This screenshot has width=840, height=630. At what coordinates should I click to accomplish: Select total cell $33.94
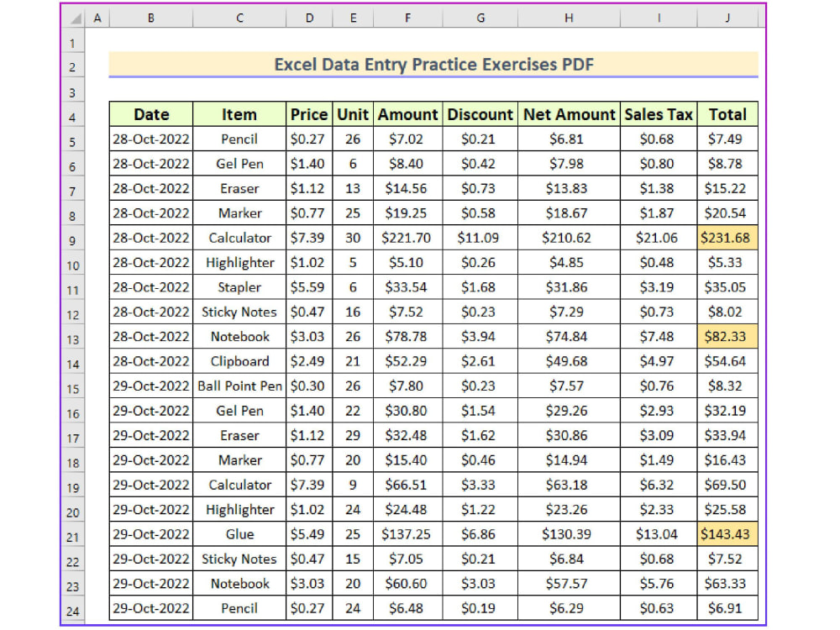(727, 435)
